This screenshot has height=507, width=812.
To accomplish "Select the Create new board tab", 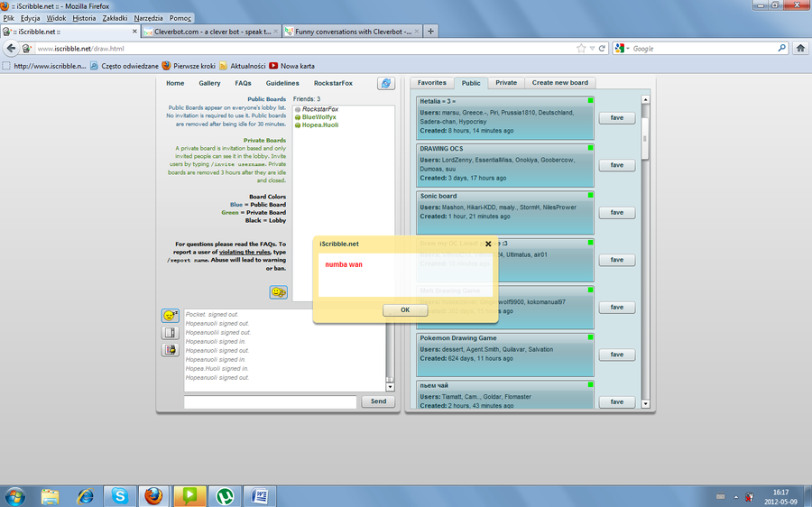I will (559, 83).
